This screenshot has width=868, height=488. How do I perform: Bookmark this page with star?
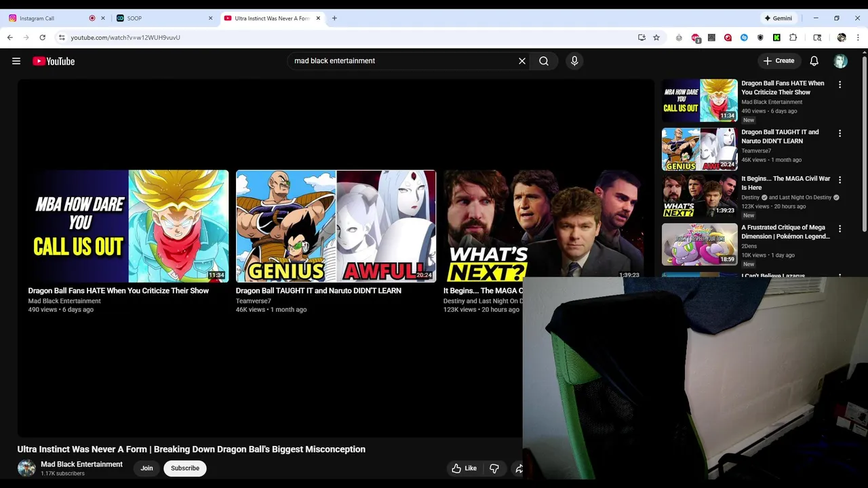pos(656,37)
